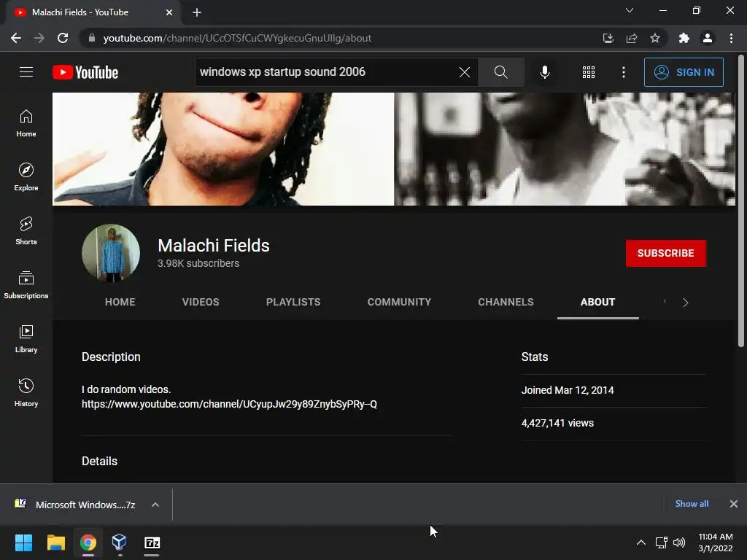Select the ABOUT tab

pyautogui.click(x=598, y=302)
